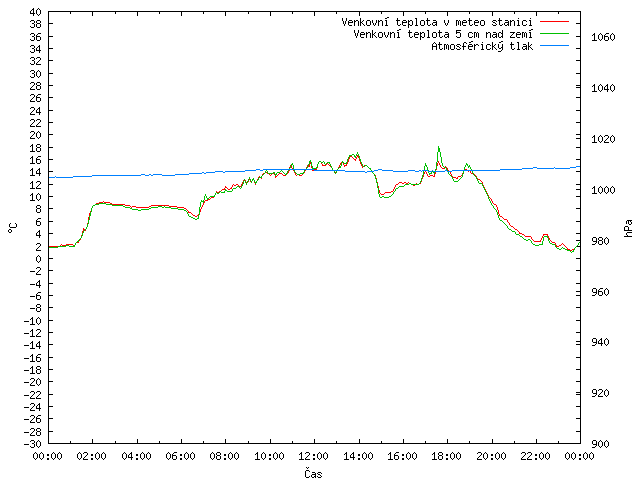Click the '-20' temperature axis label
Image resolution: width=640 pixels, height=480 pixels.
33,382
